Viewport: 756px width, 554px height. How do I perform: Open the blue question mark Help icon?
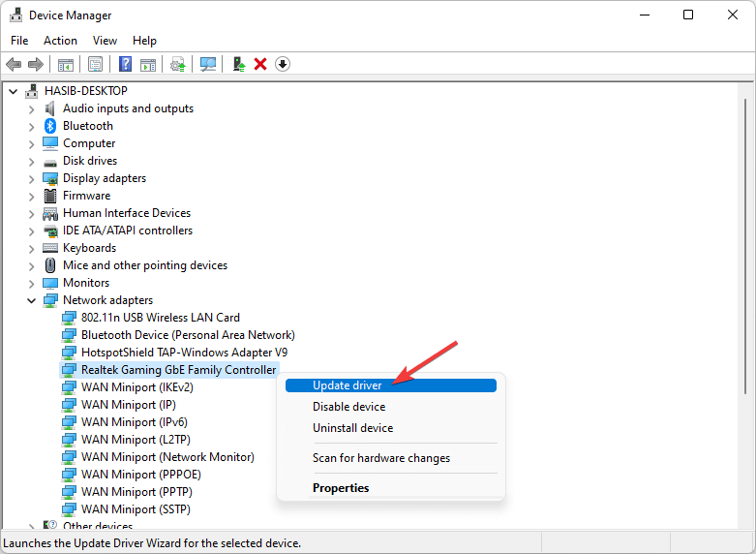(x=125, y=64)
